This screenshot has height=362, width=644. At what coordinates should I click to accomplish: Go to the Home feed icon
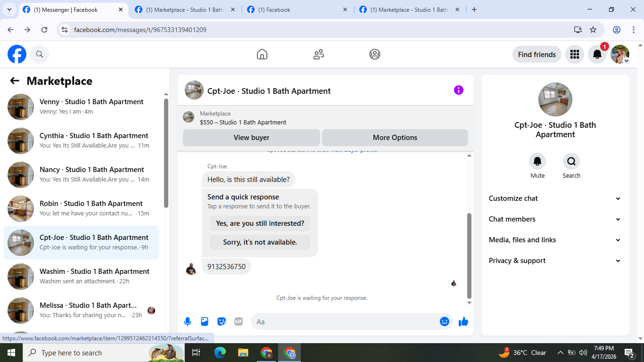click(x=262, y=54)
